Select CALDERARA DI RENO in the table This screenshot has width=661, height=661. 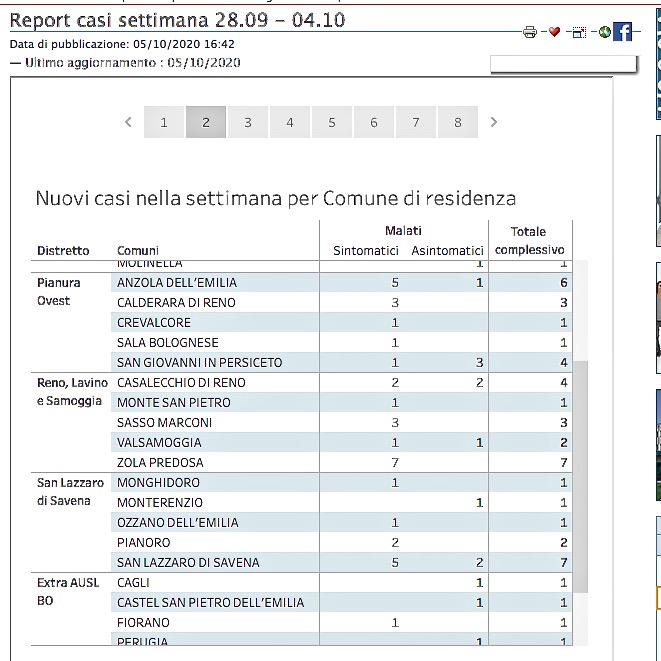click(x=176, y=303)
